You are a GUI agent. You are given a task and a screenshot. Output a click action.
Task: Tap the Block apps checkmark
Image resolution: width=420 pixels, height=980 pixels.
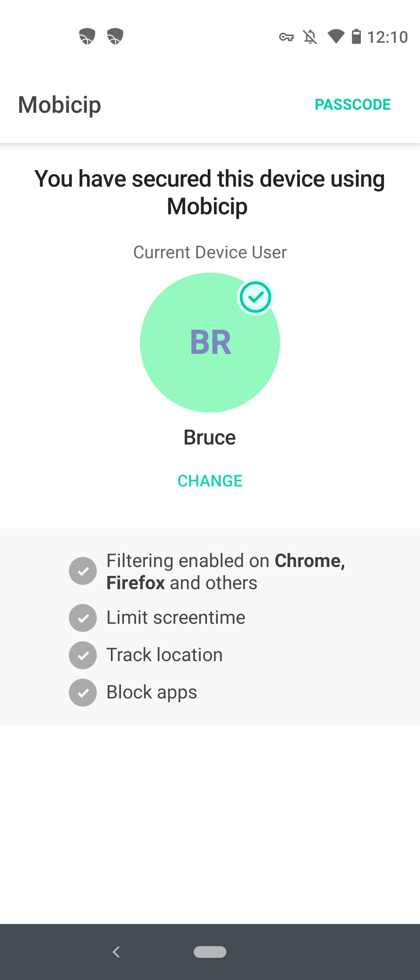click(x=83, y=693)
